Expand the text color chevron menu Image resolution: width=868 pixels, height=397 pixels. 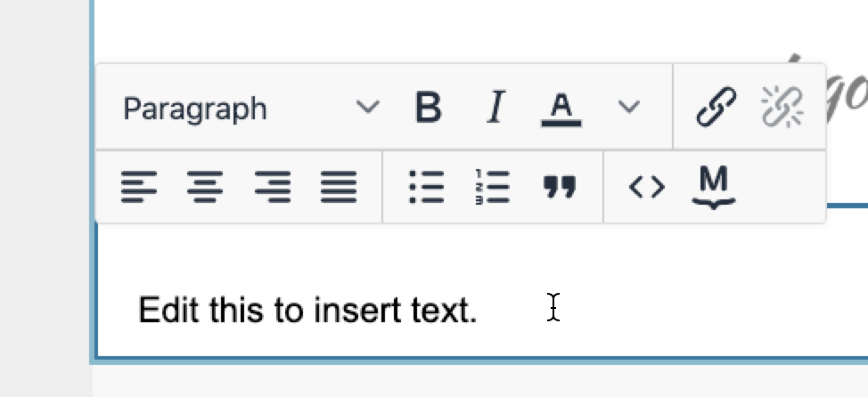(629, 109)
